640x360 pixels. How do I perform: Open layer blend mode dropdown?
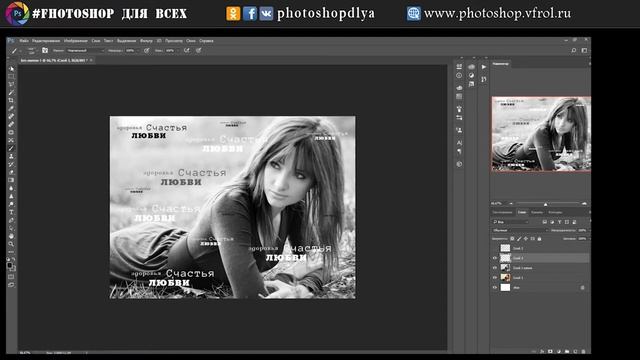(x=520, y=230)
